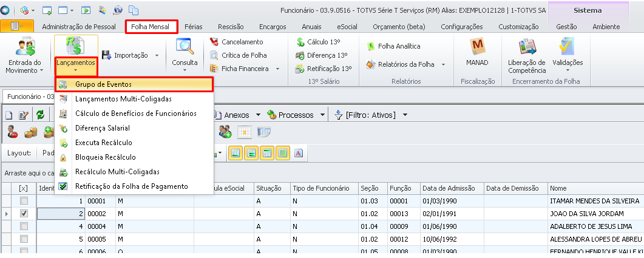Choose Diferença Salarial menu entry
Screen dimensions: 644x258
pos(134,128)
